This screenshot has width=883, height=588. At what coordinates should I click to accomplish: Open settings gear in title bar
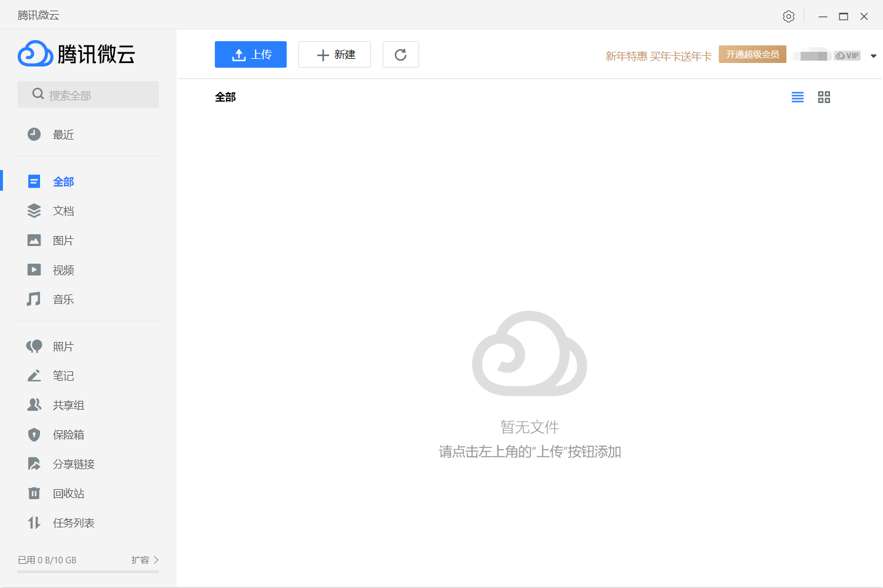(x=789, y=16)
